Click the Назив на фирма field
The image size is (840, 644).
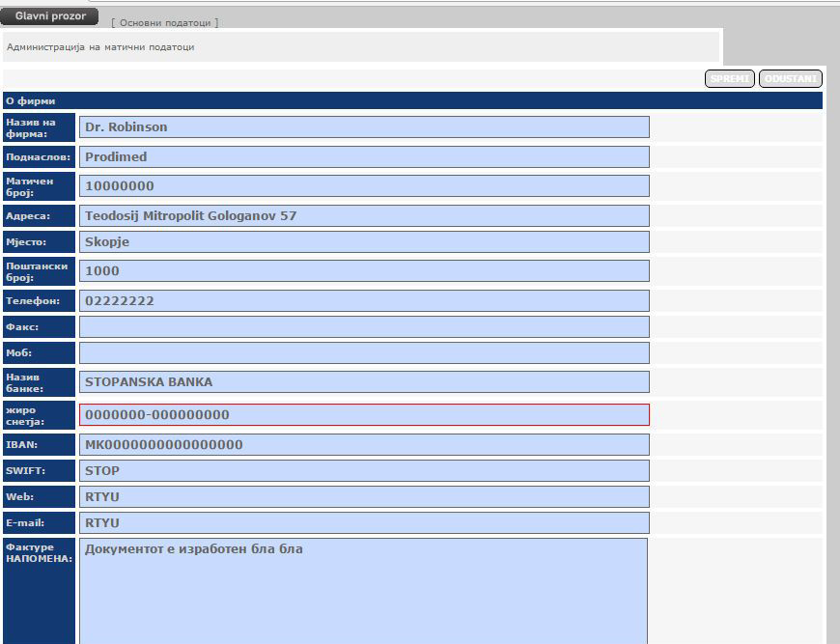pyautogui.click(x=364, y=127)
